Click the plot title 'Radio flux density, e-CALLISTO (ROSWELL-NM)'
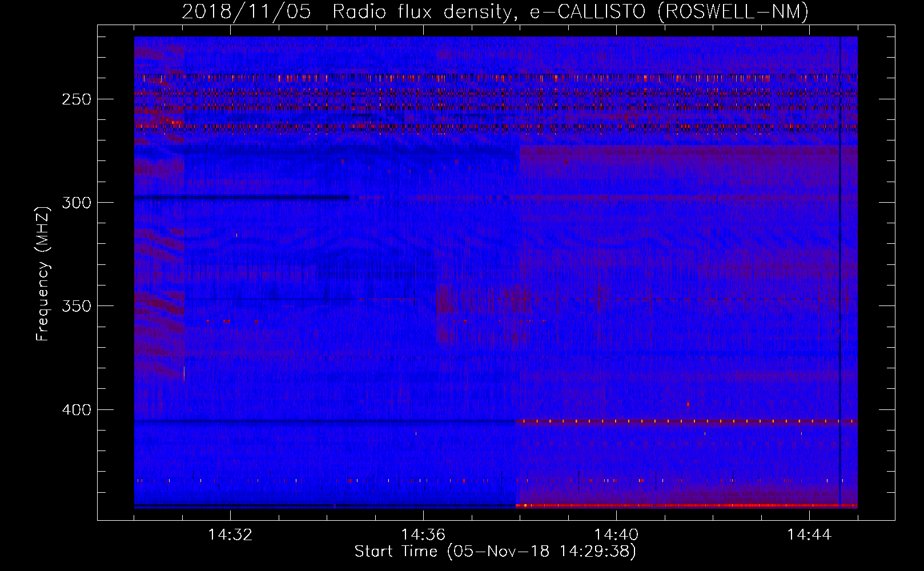Screen dimensions: 924x571 pos(571,11)
